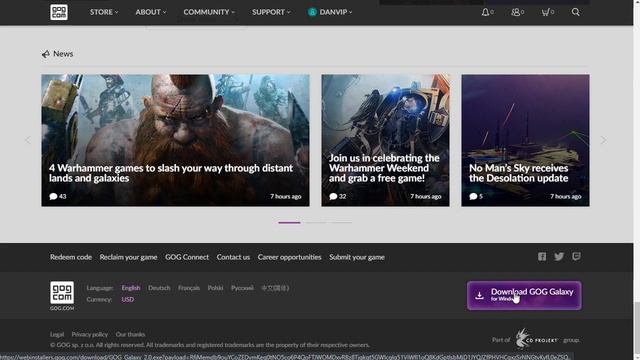Click the page vertical scrollbar thumb
640x360 pixels.
tap(637, 328)
